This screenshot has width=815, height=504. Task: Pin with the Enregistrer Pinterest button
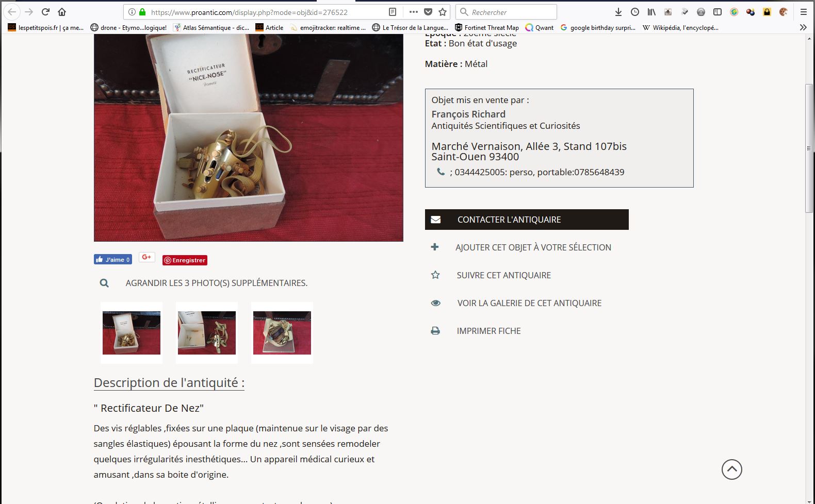coord(185,260)
